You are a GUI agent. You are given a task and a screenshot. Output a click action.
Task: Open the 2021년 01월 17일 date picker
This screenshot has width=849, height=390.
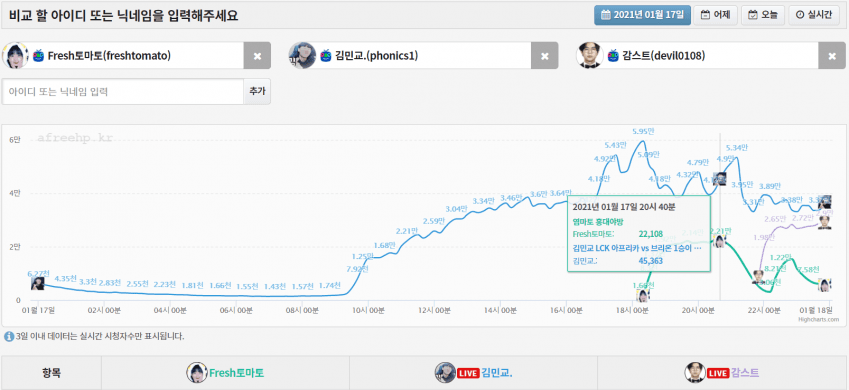(x=642, y=15)
